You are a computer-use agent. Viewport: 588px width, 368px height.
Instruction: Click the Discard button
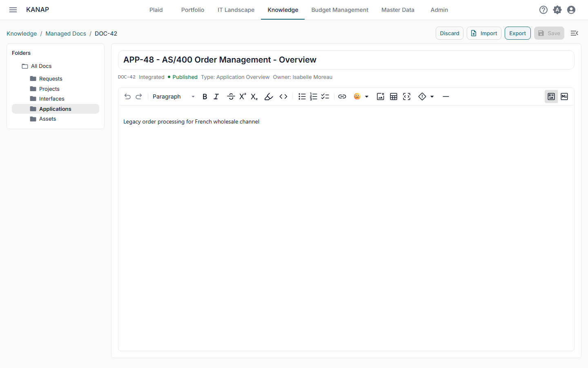click(x=450, y=33)
